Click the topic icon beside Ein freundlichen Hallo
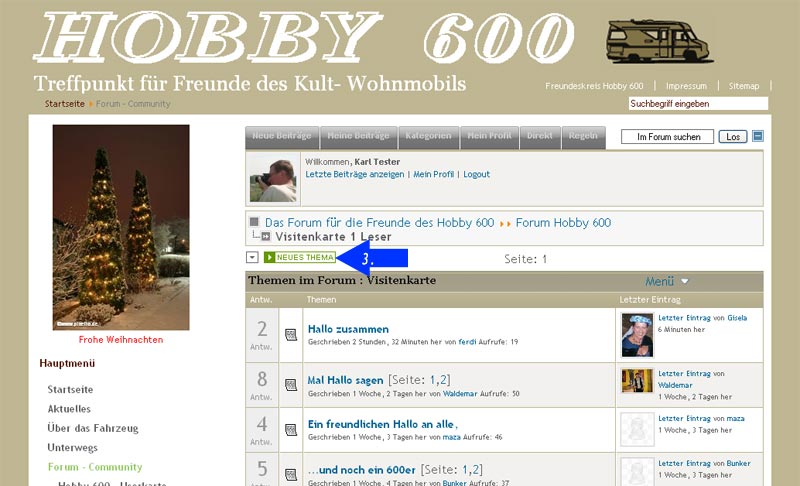 tap(291, 430)
